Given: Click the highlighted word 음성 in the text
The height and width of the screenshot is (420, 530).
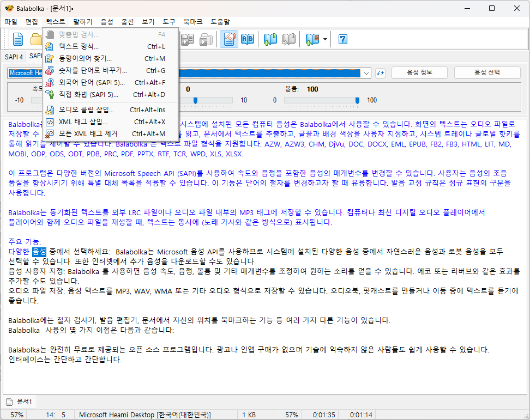Looking at the screenshot, I should [x=39, y=252].
